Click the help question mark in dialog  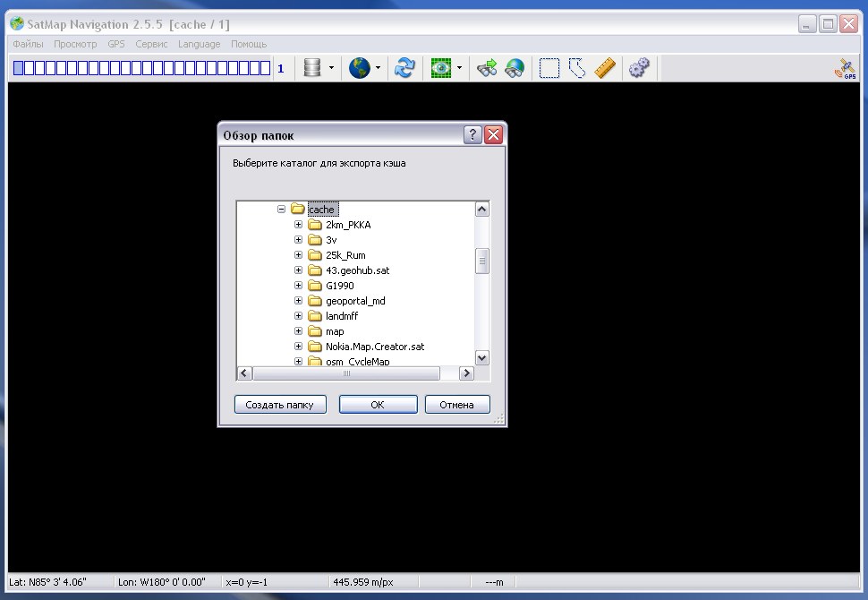(x=472, y=134)
